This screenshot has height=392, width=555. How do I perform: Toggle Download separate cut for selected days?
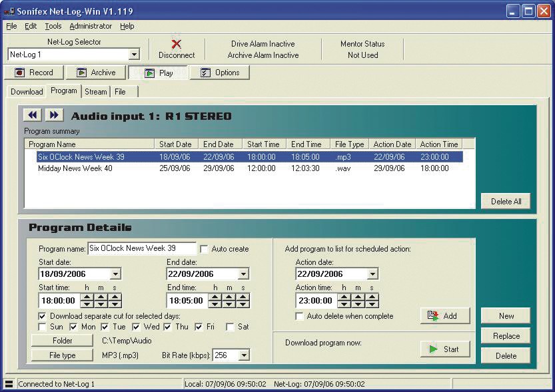point(42,316)
